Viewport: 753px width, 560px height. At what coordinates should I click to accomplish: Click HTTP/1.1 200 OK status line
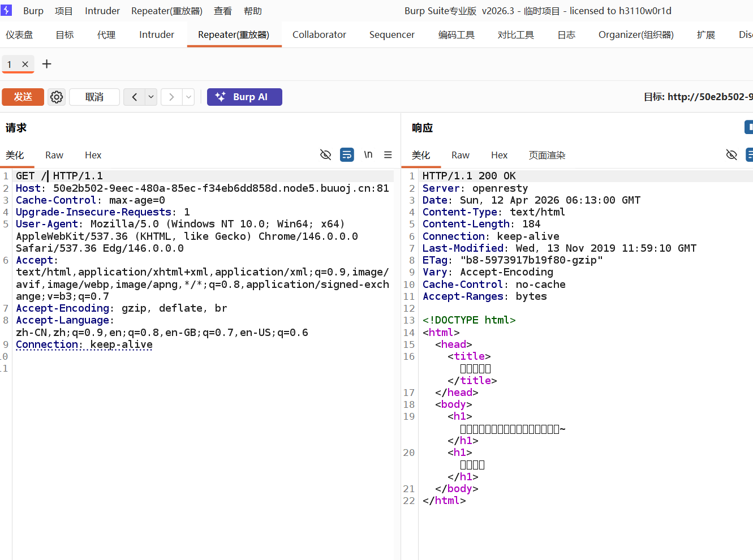[x=469, y=176]
